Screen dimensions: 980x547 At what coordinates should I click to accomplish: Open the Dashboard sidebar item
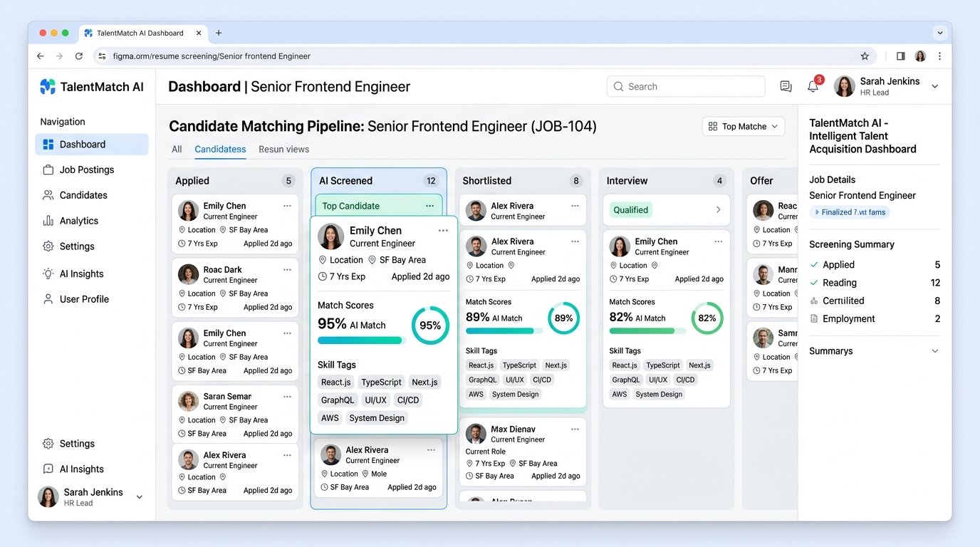point(91,145)
